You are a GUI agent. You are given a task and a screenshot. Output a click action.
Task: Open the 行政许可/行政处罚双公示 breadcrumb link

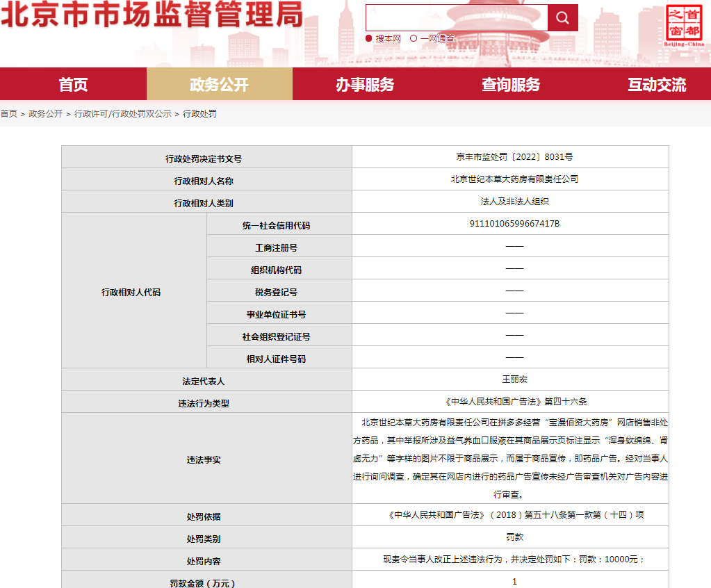(x=122, y=113)
